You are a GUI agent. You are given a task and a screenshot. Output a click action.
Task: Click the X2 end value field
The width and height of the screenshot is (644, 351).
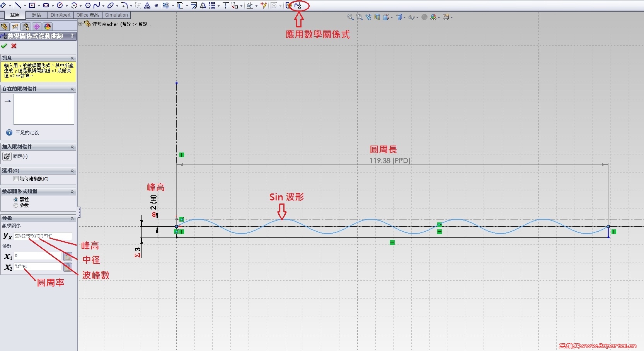click(x=38, y=267)
